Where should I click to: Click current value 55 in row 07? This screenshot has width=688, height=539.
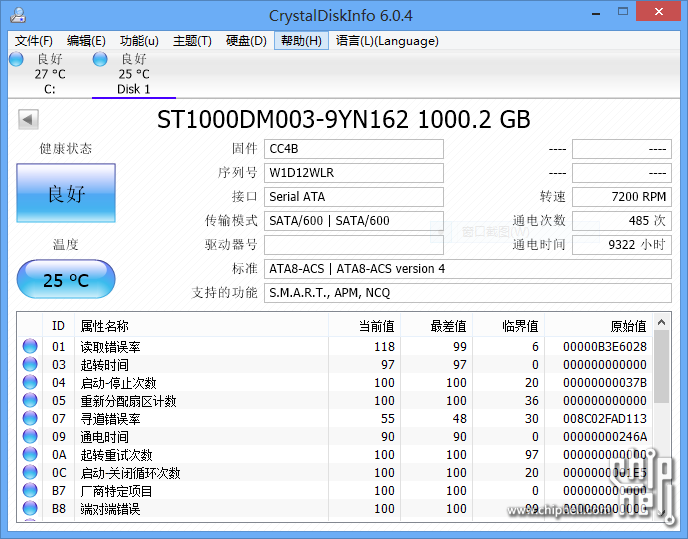tap(387, 419)
